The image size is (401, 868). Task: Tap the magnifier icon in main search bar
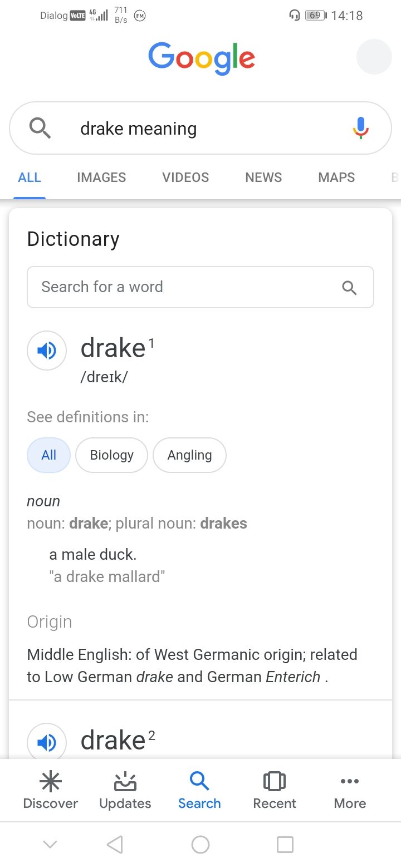[40, 129]
